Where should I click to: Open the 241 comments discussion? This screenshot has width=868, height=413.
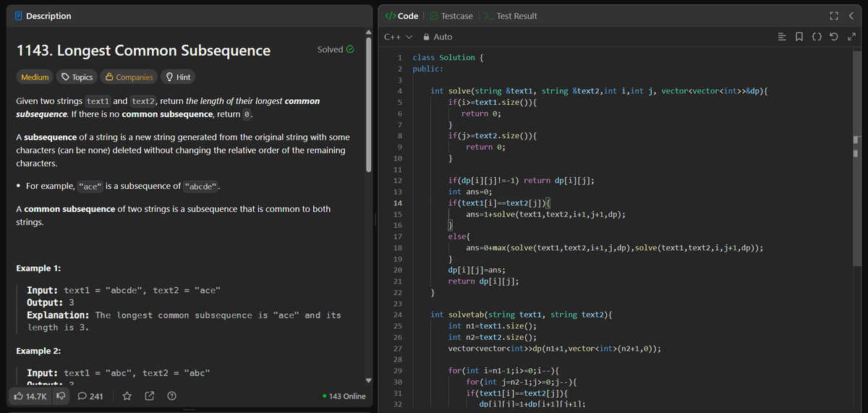click(x=90, y=396)
